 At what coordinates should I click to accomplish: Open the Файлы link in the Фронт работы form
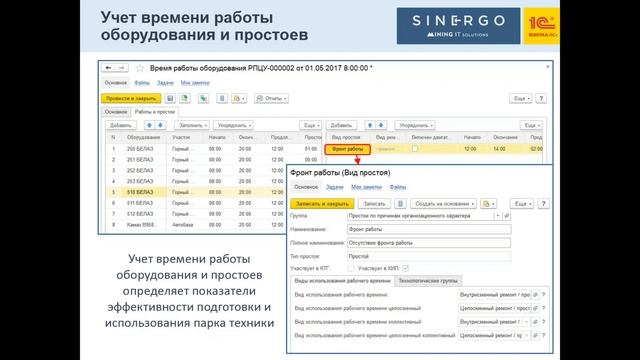click(398, 187)
